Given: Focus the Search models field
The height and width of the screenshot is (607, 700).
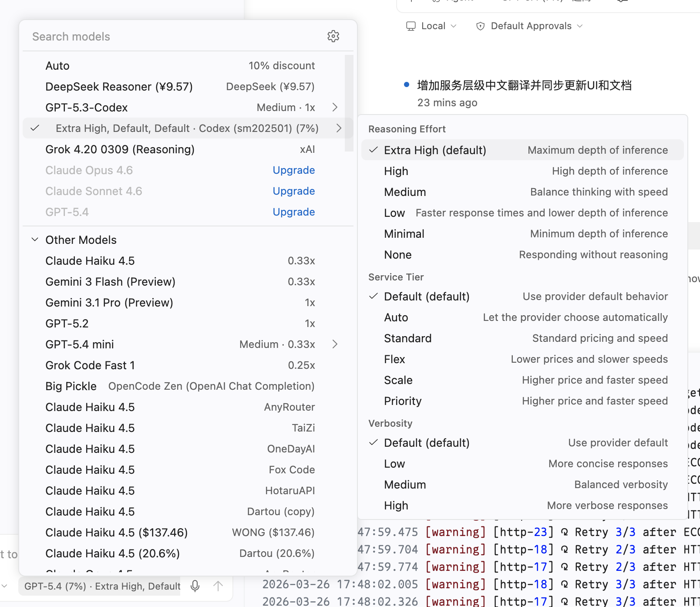Looking at the screenshot, I should pyautogui.click(x=174, y=37).
